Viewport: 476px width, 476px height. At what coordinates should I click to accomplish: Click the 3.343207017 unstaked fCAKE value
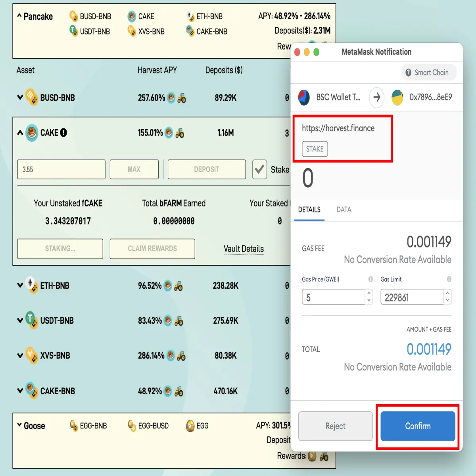(x=68, y=221)
